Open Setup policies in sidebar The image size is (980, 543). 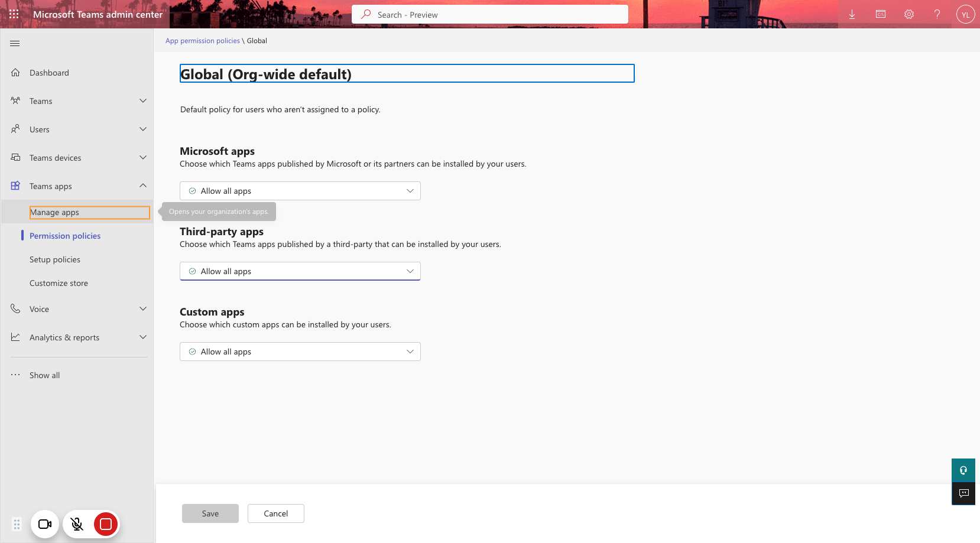tap(55, 259)
